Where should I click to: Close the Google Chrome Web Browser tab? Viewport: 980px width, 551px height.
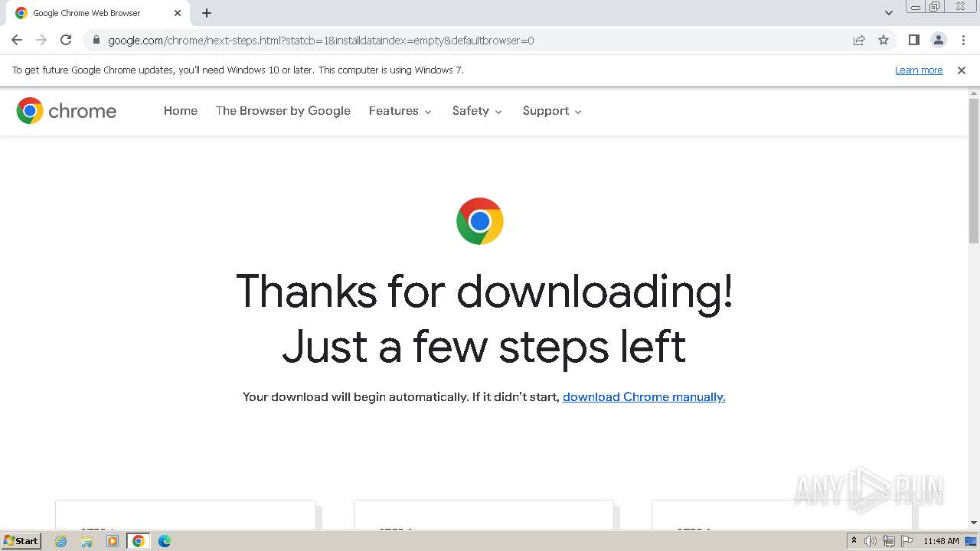(x=178, y=13)
